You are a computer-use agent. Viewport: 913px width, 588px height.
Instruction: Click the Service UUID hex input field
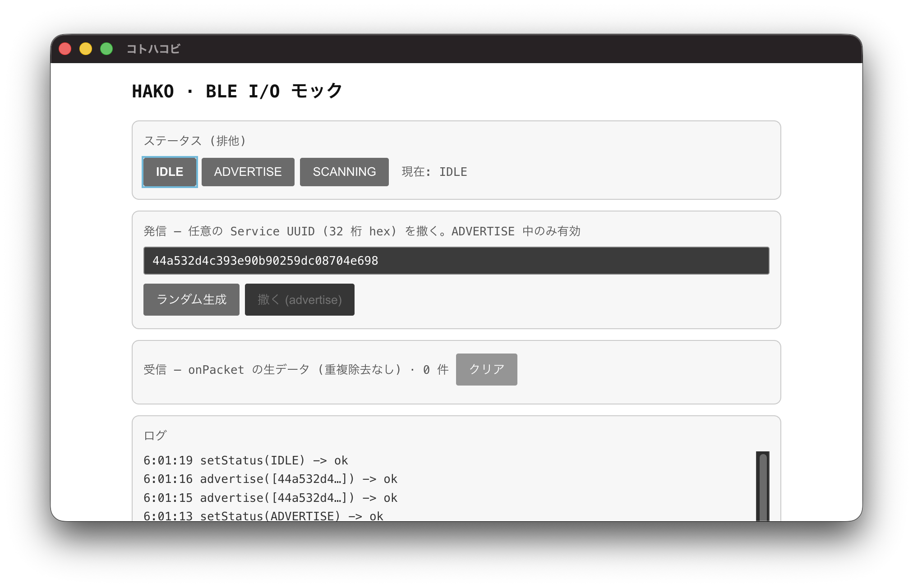coord(456,261)
